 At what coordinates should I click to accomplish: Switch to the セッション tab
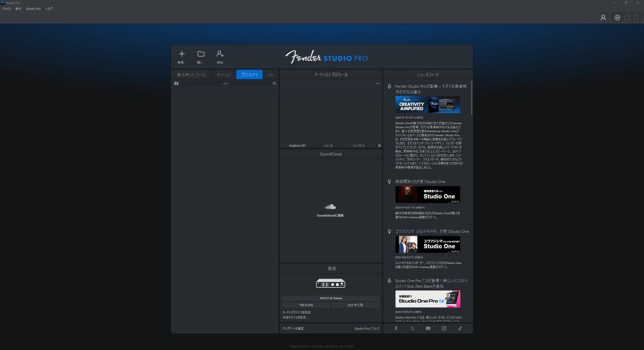(224, 75)
